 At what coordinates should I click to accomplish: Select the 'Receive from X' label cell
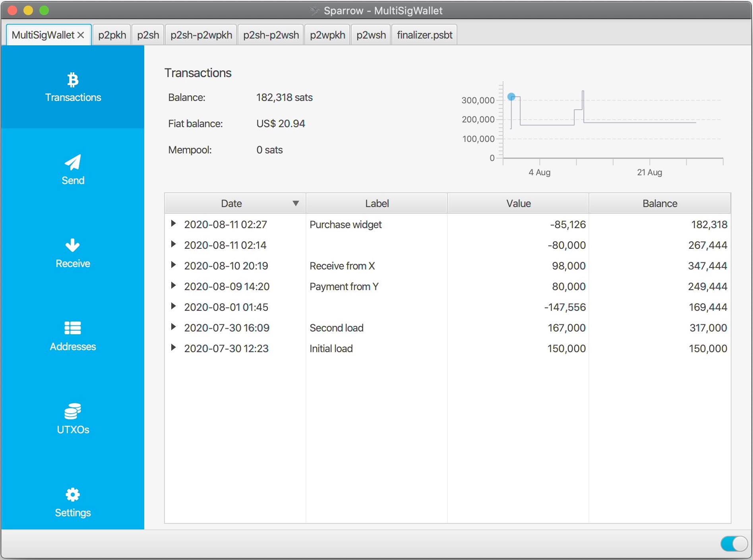[x=377, y=266]
